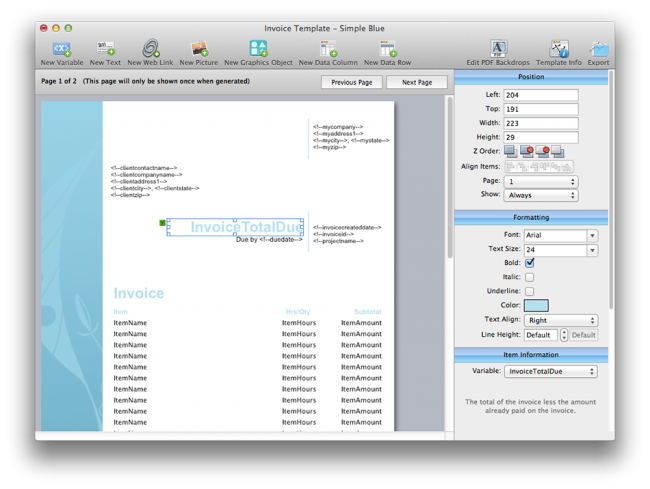The height and width of the screenshot is (489, 650).
Task: Open the Page number popup
Action: (541, 182)
